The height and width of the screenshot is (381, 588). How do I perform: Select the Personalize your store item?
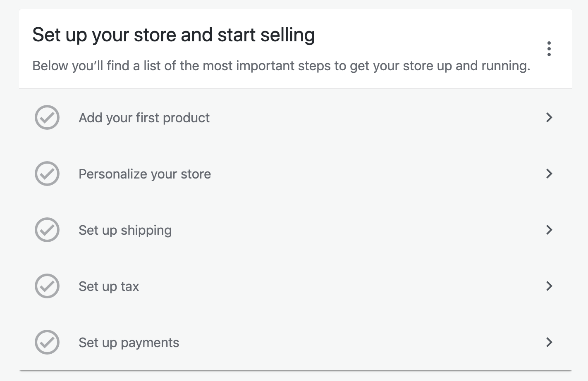(x=145, y=174)
